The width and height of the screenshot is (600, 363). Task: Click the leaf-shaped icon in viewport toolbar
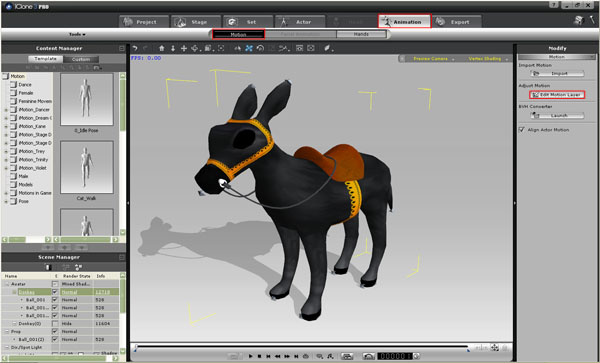click(x=328, y=48)
